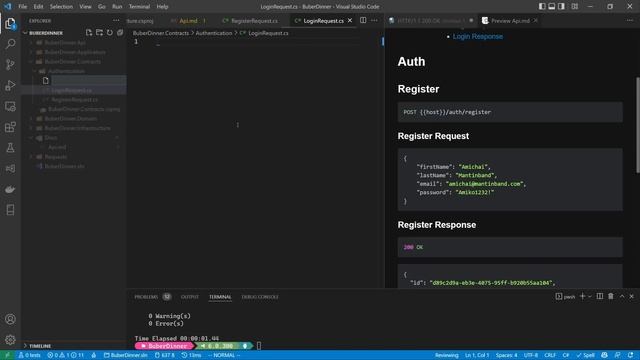Image resolution: width=640 pixels, height=360 pixels.
Task: Open the new terminal profile dropdown arrow
Action: (x=589, y=297)
